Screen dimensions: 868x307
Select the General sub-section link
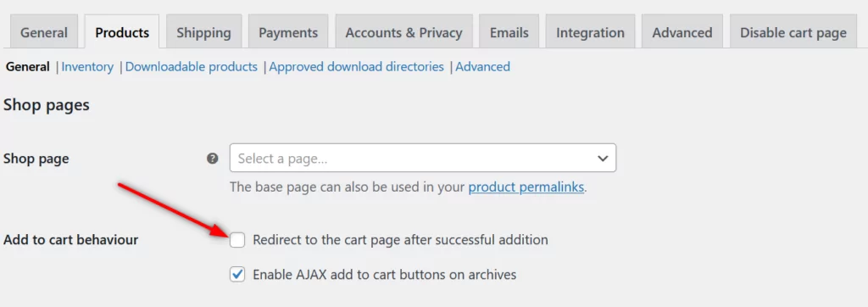point(28,67)
